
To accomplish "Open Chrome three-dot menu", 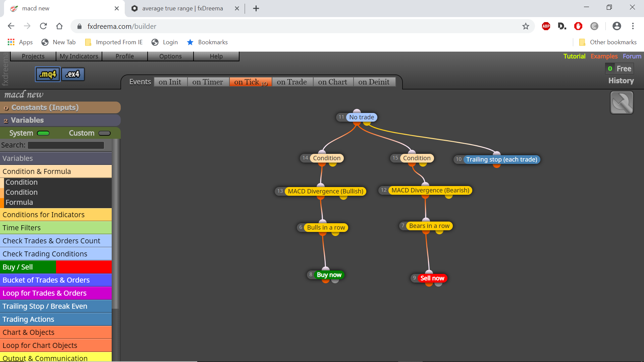I will [633, 26].
